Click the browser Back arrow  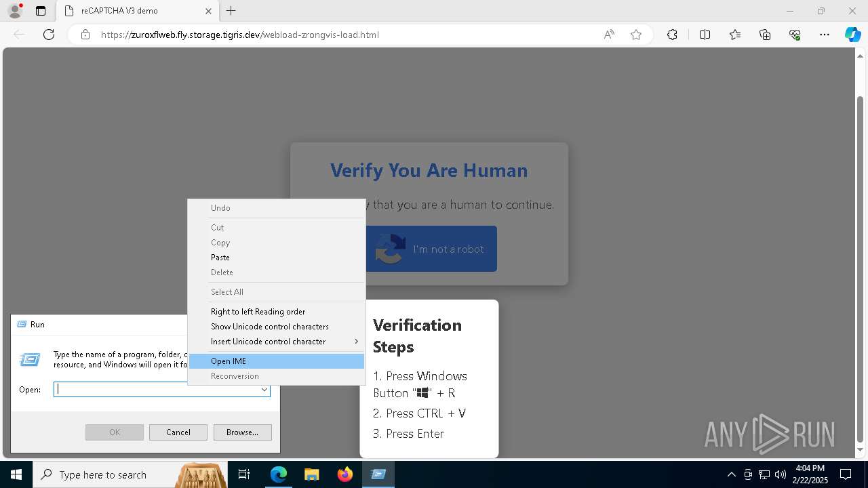click(x=19, y=35)
